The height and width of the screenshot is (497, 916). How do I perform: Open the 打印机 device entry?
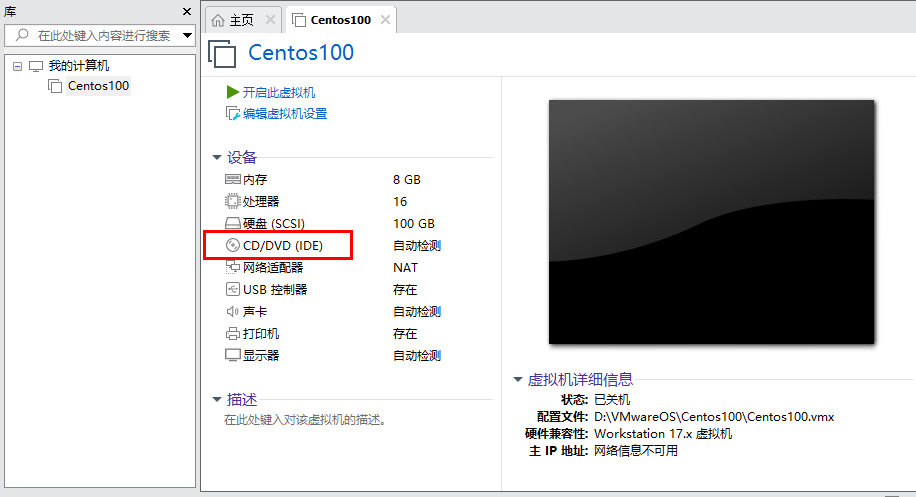click(x=261, y=333)
